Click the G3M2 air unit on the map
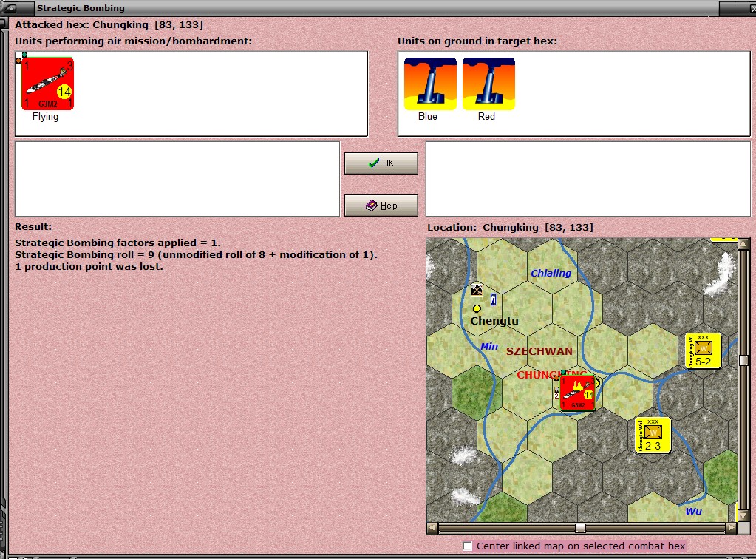756x559 pixels. coord(577,393)
